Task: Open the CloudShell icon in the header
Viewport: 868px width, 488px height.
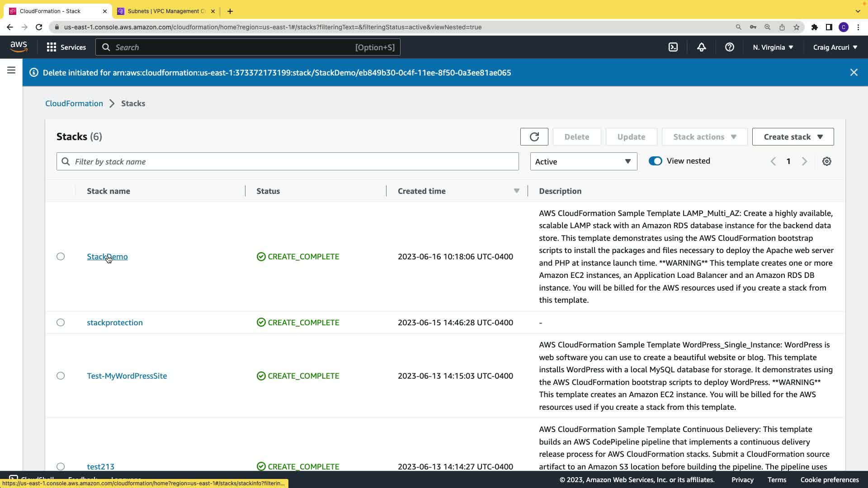Action: click(x=673, y=47)
